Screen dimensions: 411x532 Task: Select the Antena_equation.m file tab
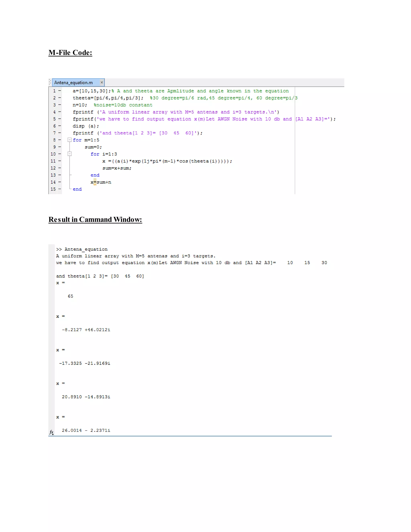coord(73,83)
